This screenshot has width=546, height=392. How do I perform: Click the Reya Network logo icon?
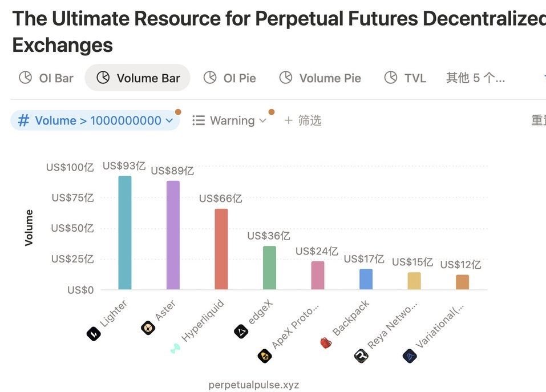(x=361, y=356)
